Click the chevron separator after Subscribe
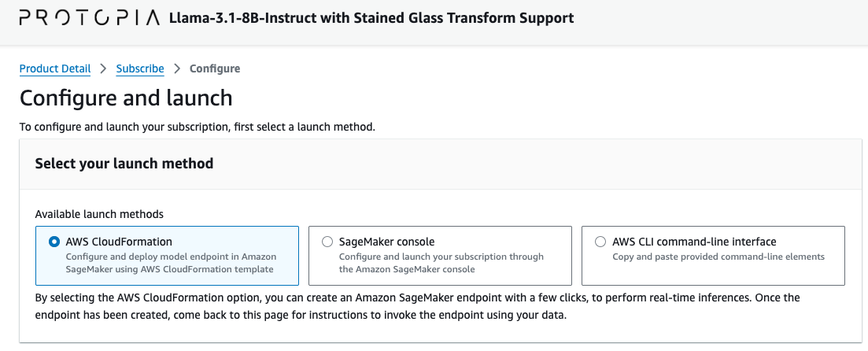This screenshot has height=351, width=868. click(x=177, y=68)
